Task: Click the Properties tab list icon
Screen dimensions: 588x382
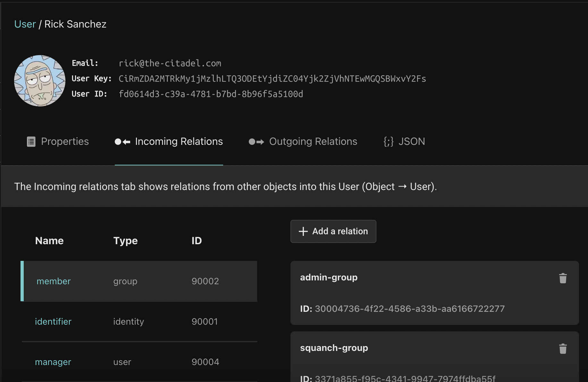Action: coord(31,142)
